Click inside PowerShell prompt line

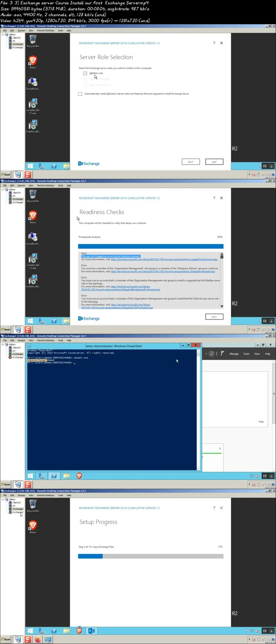(51, 363)
